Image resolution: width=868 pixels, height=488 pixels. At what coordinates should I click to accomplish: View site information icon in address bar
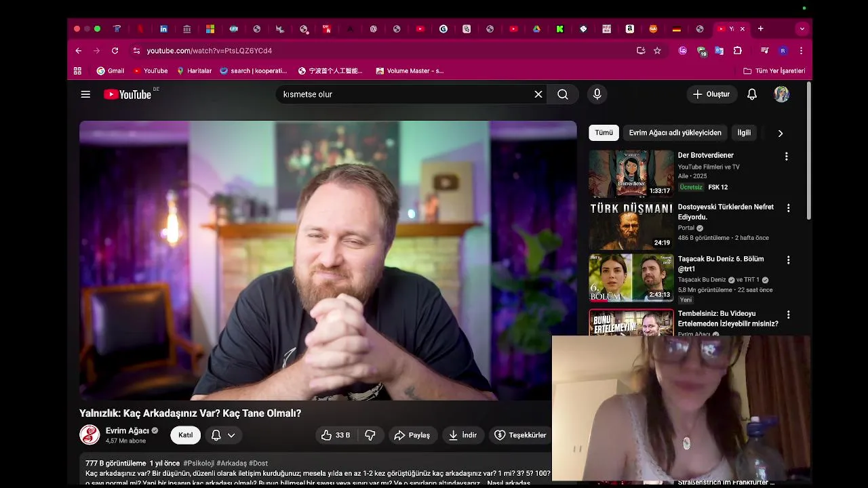[x=136, y=50]
